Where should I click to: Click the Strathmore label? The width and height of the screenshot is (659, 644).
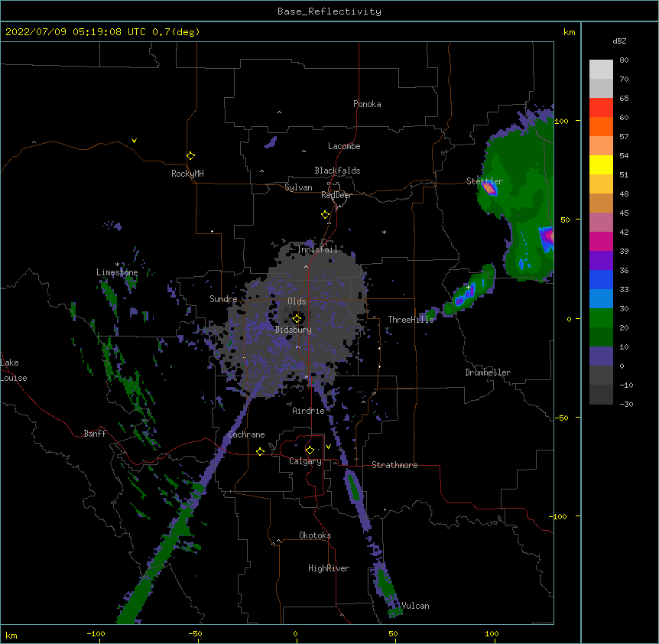coord(394,465)
